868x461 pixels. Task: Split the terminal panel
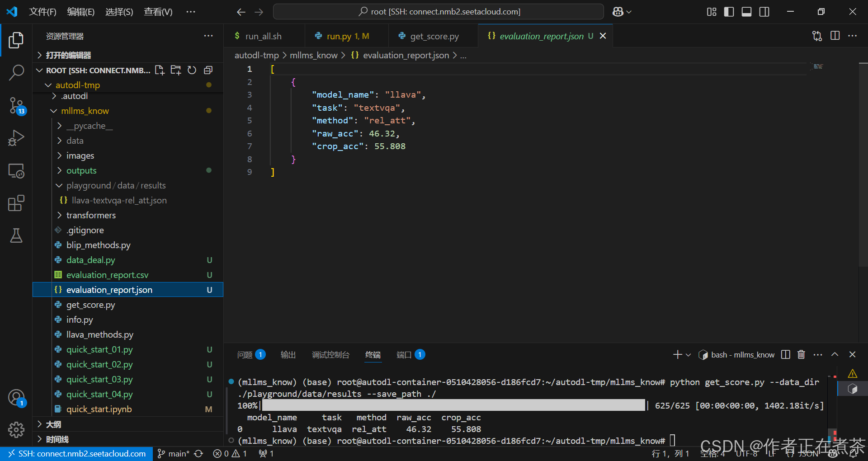[785, 354]
